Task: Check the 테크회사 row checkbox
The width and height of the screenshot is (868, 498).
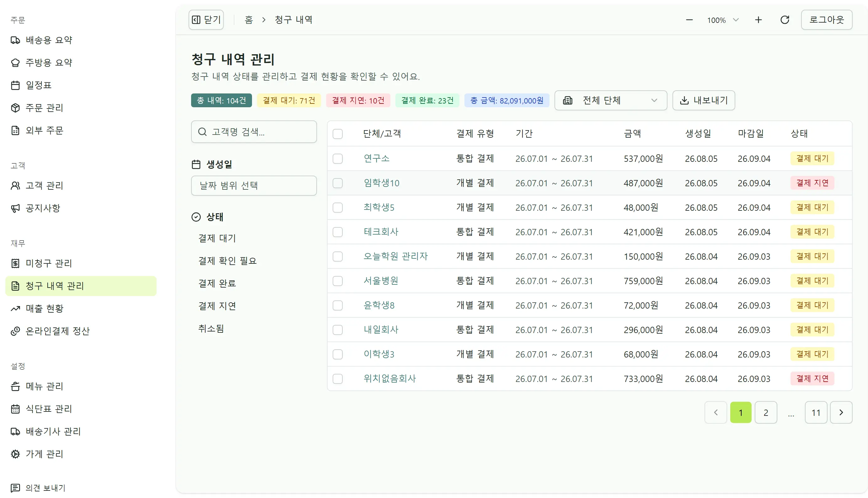Action: [x=337, y=232]
